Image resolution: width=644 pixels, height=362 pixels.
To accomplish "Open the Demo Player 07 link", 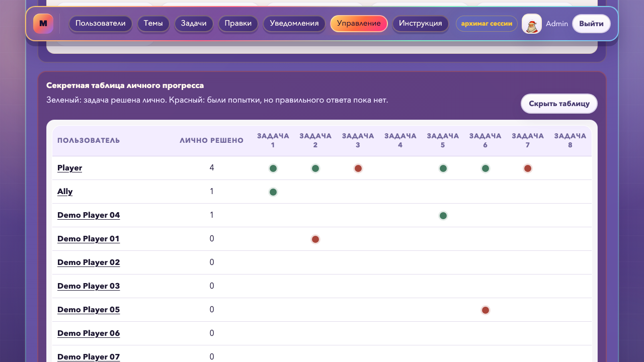I will [89, 357].
